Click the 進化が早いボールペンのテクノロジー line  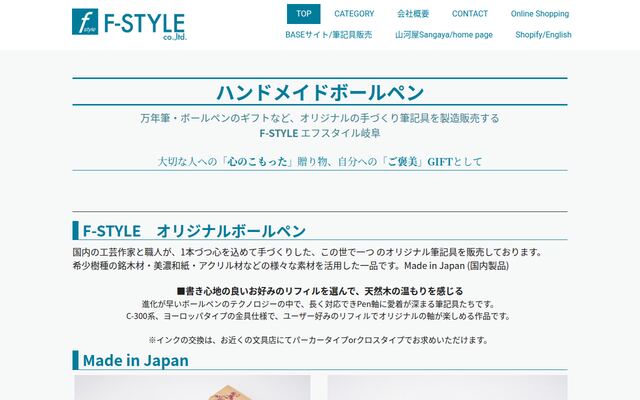[x=319, y=304]
